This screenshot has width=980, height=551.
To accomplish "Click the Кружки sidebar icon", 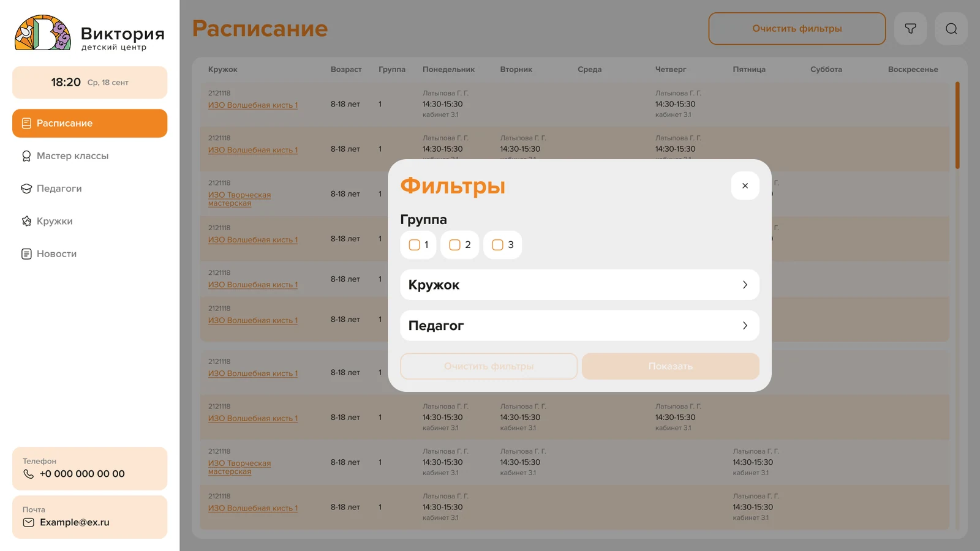I will [26, 221].
